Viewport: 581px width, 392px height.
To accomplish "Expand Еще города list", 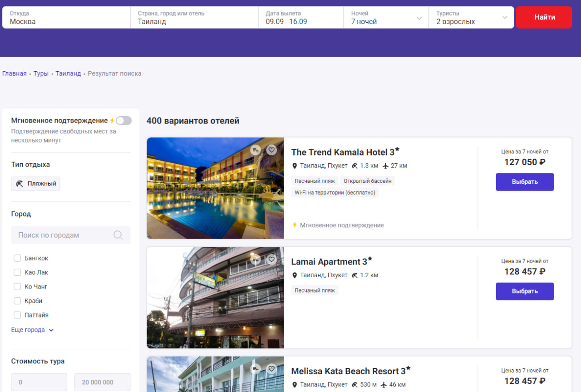I will click(x=32, y=330).
